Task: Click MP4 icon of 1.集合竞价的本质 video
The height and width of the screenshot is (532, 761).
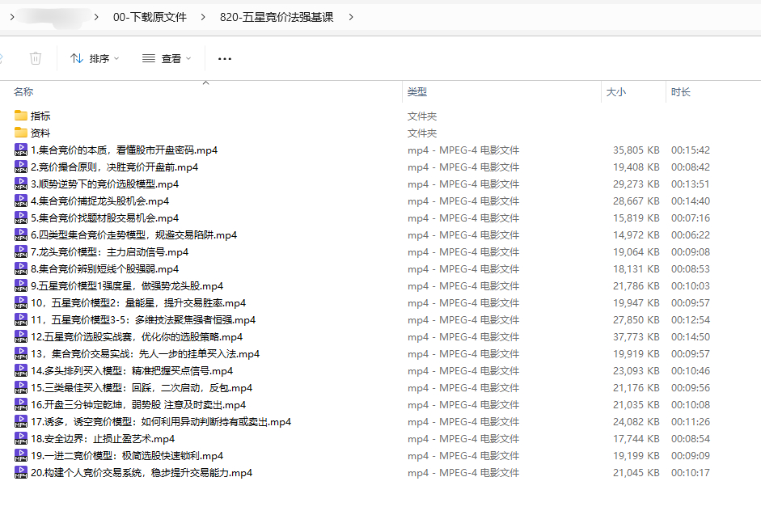Action: tap(21, 150)
